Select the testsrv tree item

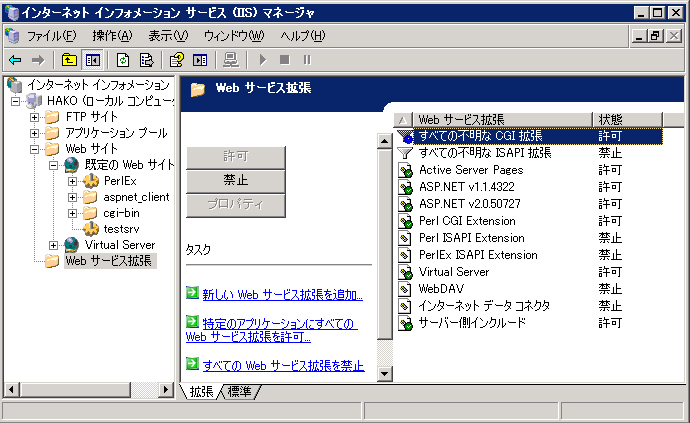[x=121, y=229]
